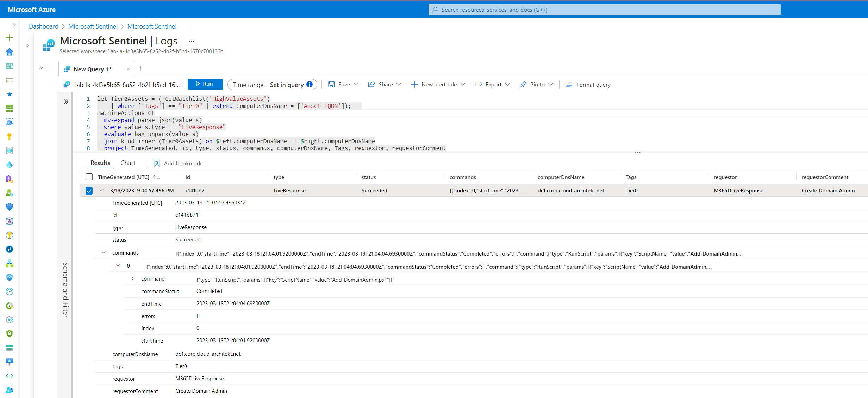Click the dc1.corp.cloud-architekt.net cell in result row
868x398 pixels.
coord(571,191)
